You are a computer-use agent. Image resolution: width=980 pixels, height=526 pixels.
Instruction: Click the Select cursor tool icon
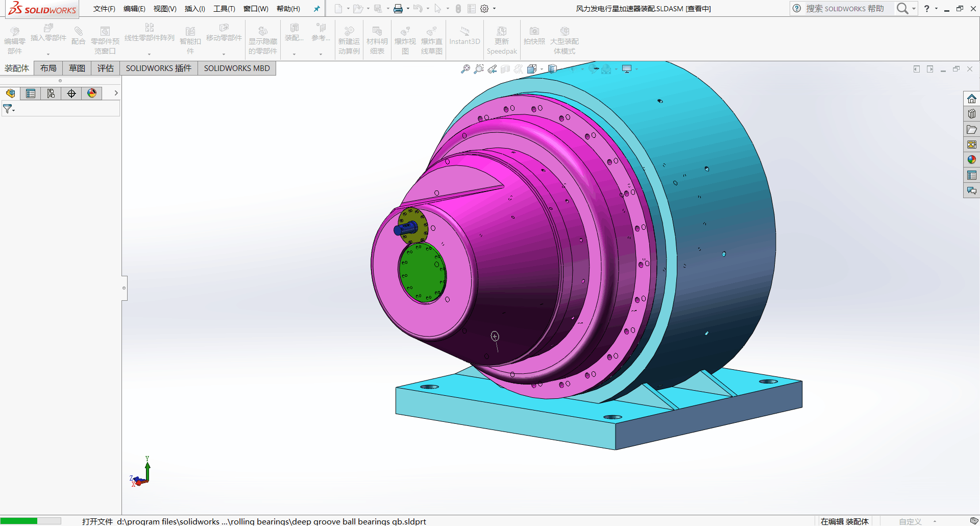tap(438, 9)
